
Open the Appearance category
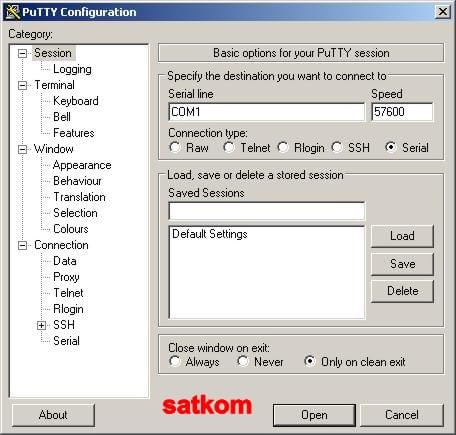tap(82, 165)
